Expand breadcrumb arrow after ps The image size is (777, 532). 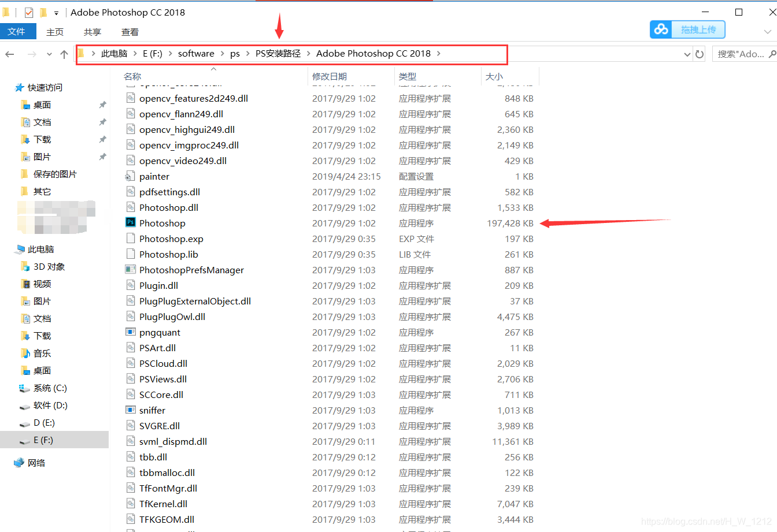[x=247, y=54]
